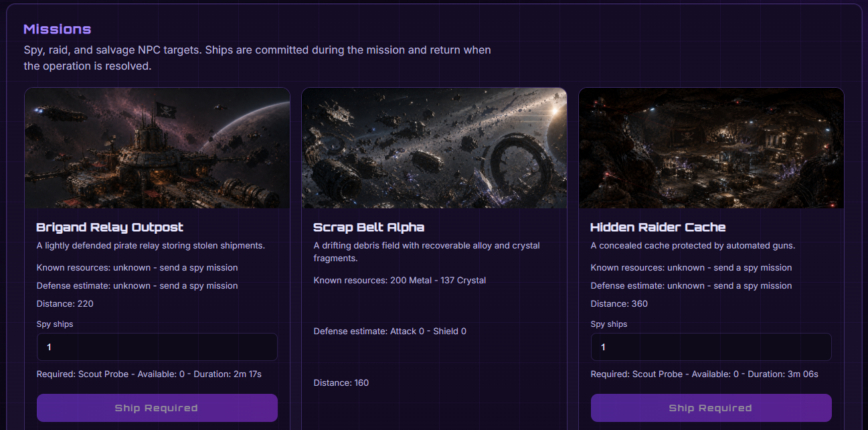Screen dimensions: 868x430
Task: Select the Scrap Belt Alpha mission image
Action: point(434,148)
